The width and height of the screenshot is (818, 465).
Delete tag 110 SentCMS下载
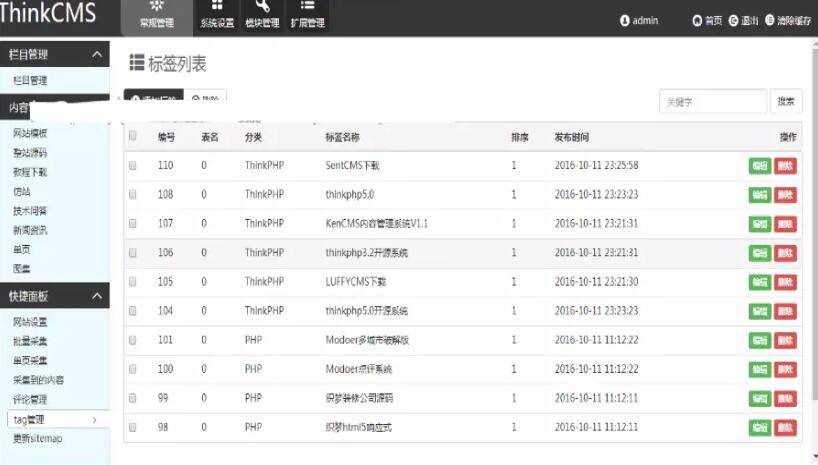point(785,166)
